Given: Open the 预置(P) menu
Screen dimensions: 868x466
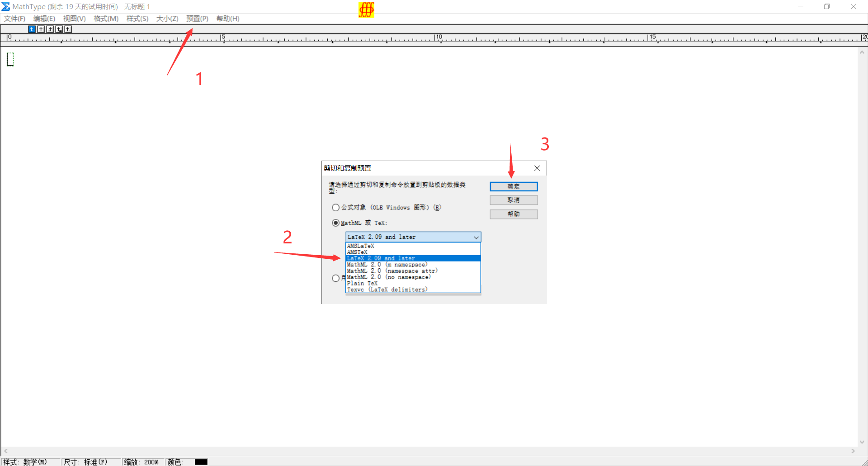Looking at the screenshot, I should [x=198, y=19].
